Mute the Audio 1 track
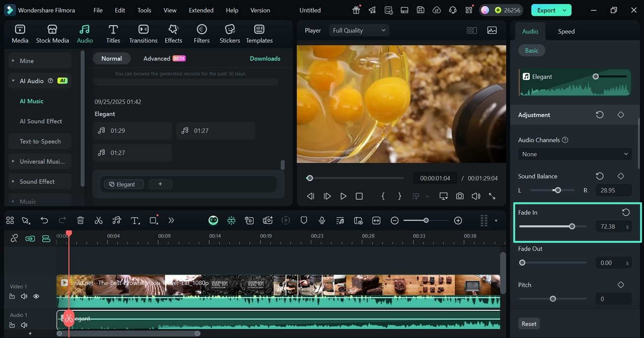The width and height of the screenshot is (644, 338). point(24,325)
